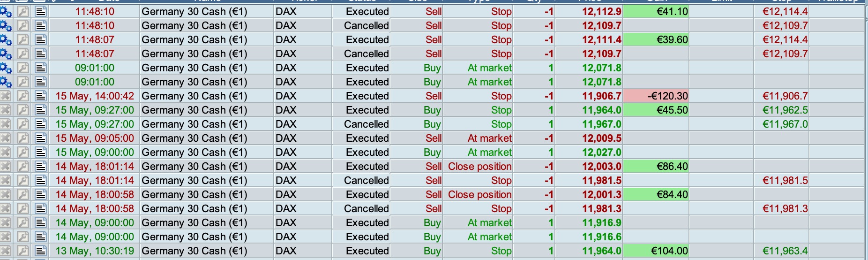Open the document icon on the 13 May 10:30:19 row

[41, 251]
